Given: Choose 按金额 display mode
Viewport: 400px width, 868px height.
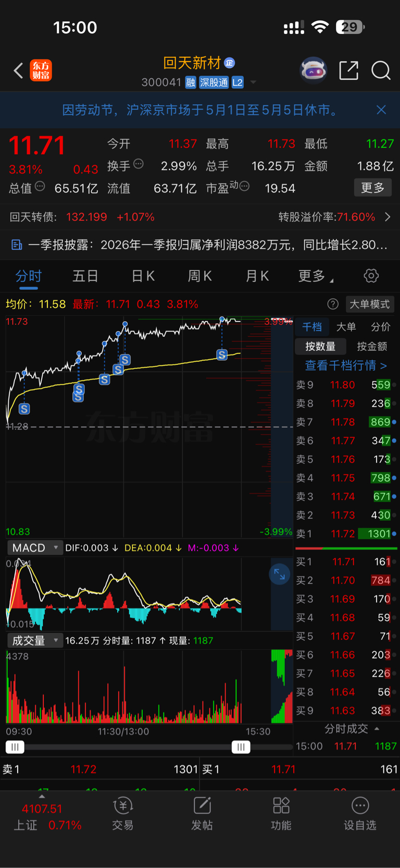Looking at the screenshot, I should [372, 346].
